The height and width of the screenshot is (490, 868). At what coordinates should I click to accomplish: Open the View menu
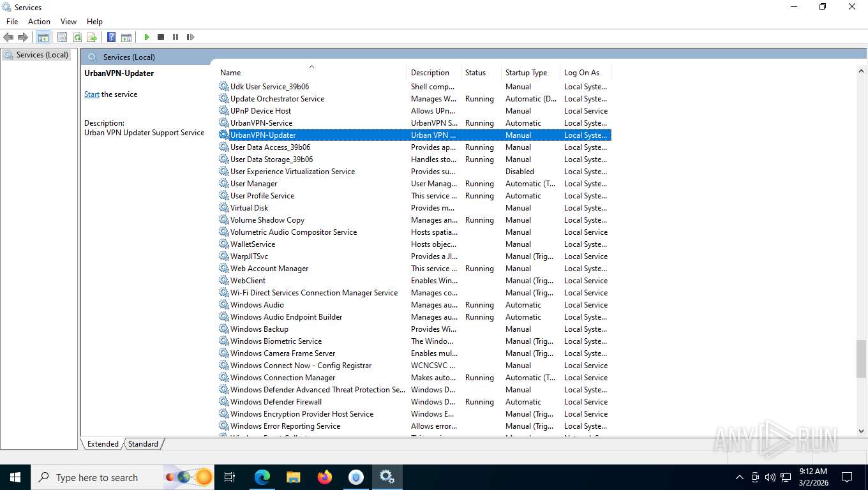pyautogui.click(x=68, y=22)
